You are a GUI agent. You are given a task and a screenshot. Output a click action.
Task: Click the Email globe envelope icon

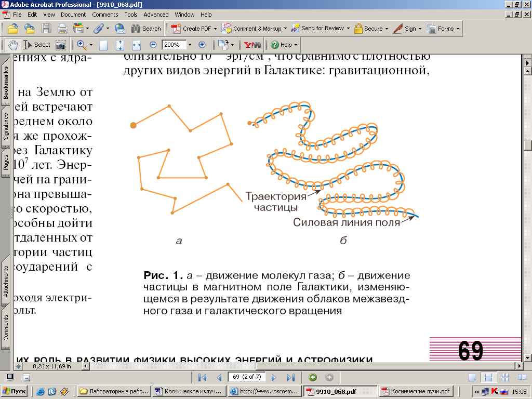pos(120,29)
